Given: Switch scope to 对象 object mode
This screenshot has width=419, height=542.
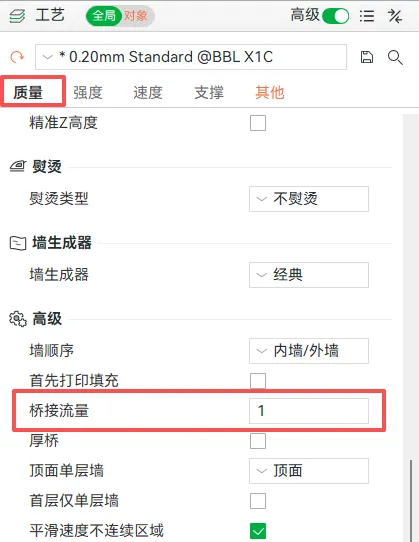Looking at the screenshot, I should click(x=136, y=16).
